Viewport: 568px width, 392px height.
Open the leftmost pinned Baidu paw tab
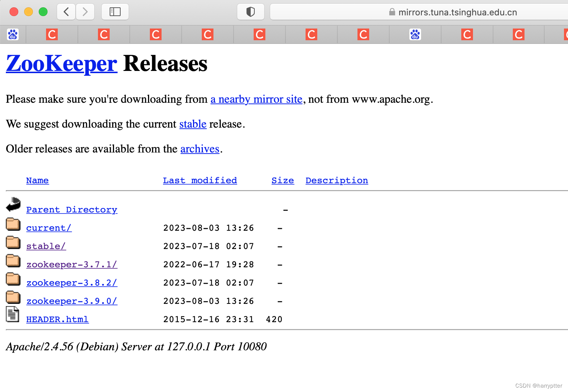pyautogui.click(x=13, y=34)
